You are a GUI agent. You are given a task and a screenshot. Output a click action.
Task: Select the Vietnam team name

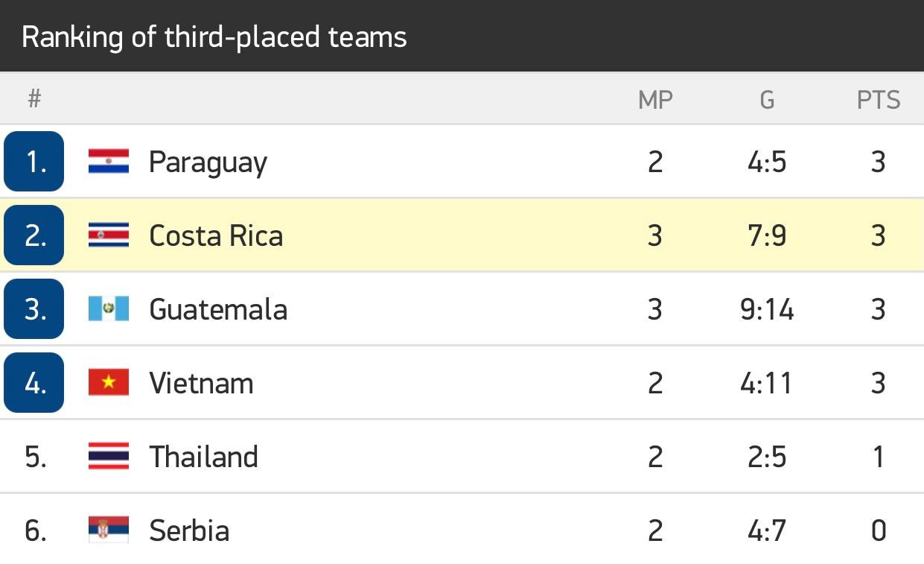[x=201, y=384]
